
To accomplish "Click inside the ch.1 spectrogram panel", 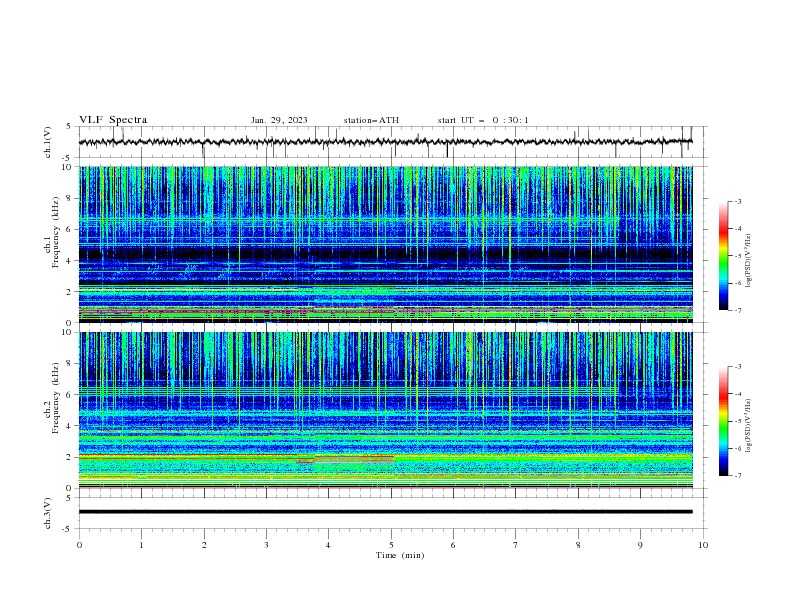I will pyautogui.click(x=385, y=244).
